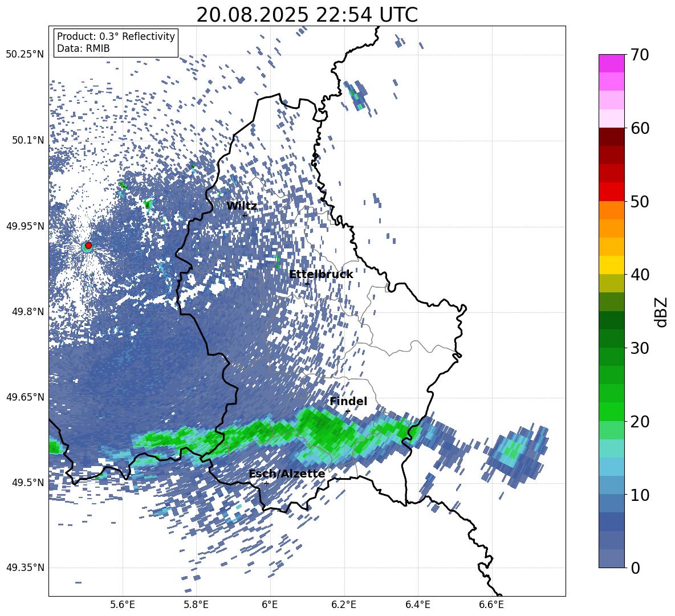675x616 pixels.
Task: Click the Data: RMIB text
Action: (83, 48)
